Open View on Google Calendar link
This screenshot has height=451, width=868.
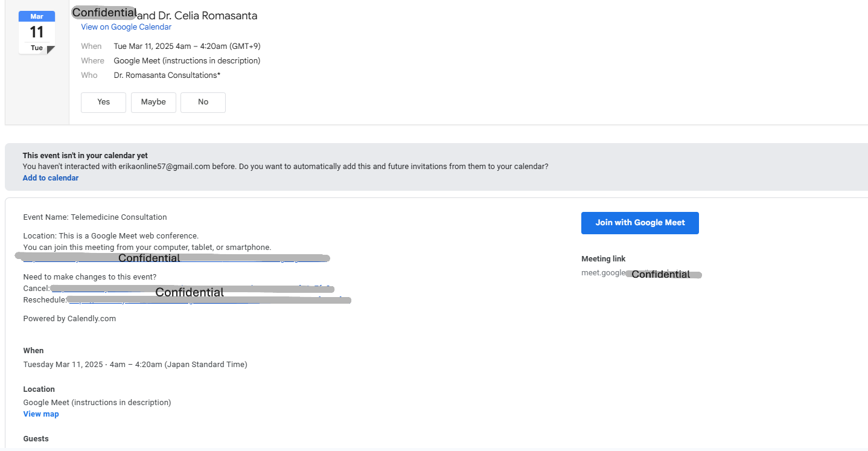(126, 27)
